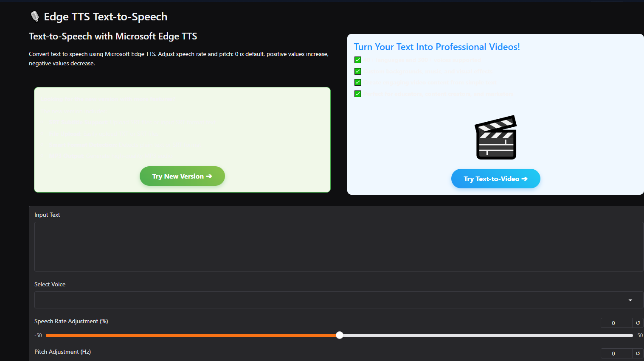Click the '-50' minimum label of the speech rate slider
The image size is (644, 361).
pos(38,336)
